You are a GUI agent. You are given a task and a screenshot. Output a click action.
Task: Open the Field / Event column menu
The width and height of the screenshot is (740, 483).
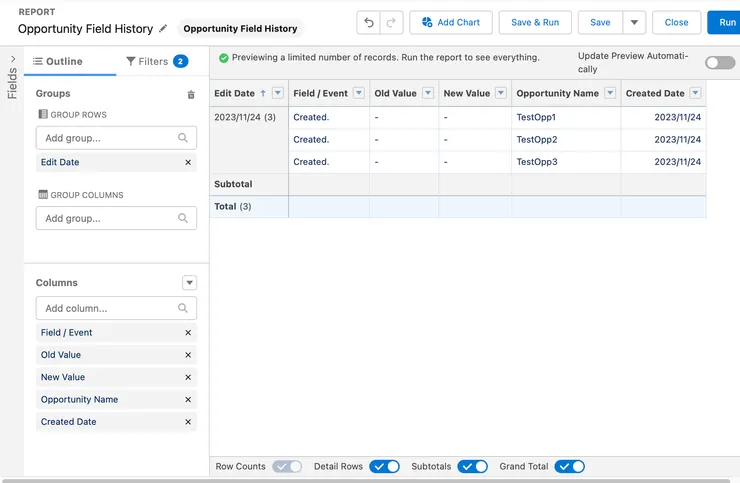click(359, 93)
